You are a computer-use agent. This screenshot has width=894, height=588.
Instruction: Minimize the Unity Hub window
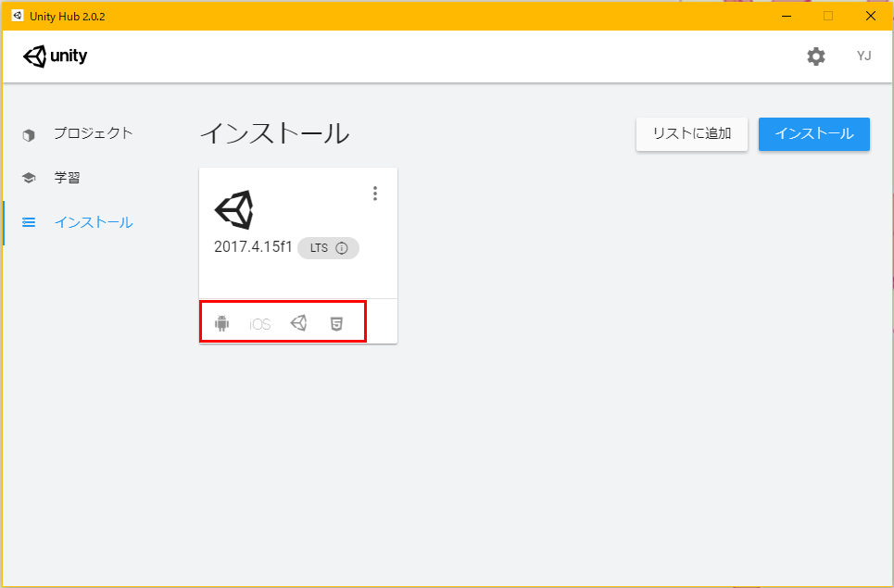point(787,16)
